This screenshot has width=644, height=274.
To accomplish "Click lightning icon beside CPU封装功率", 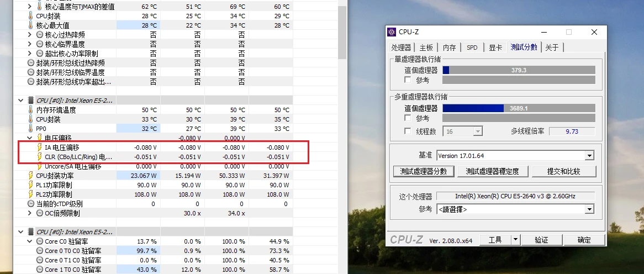I will pyautogui.click(x=30, y=176).
